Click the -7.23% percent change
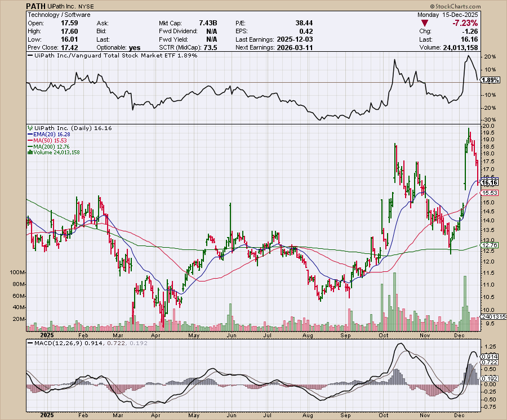 pos(465,23)
